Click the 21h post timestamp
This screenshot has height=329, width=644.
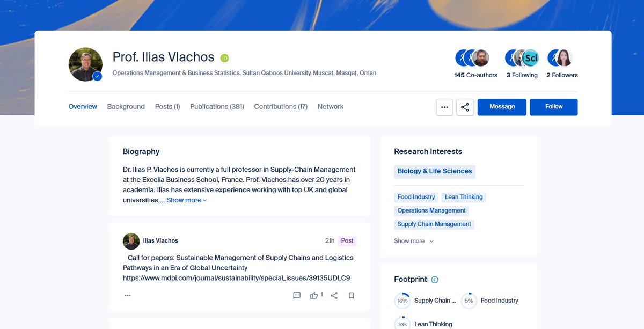330,241
